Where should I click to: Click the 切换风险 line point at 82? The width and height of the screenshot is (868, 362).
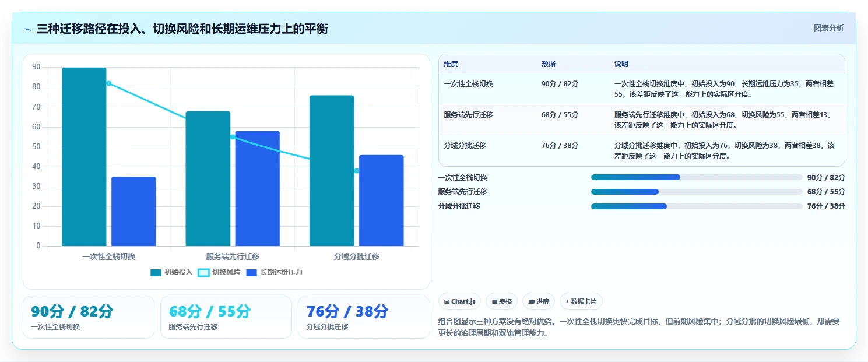pyautogui.click(x=109, y=83)
